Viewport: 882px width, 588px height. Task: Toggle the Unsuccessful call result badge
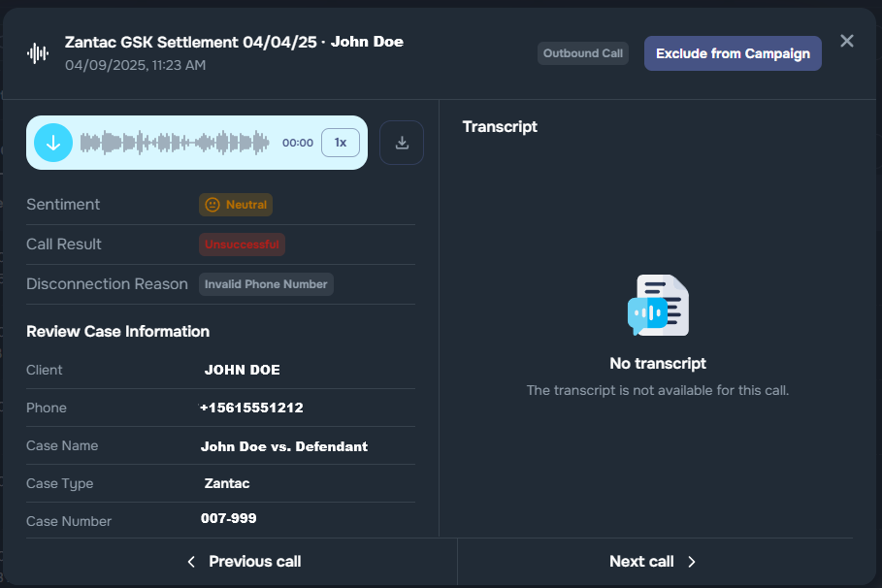[242, 244]
